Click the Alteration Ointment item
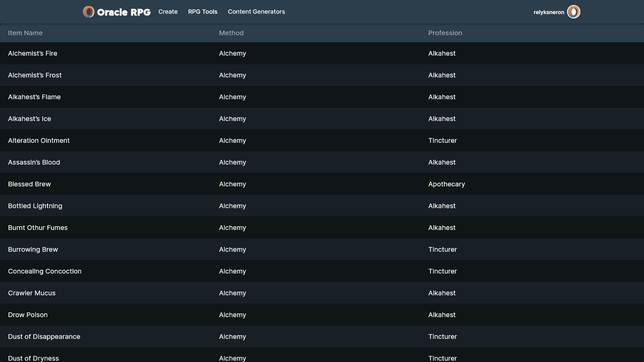The width and height of the screenshot is (644, 362). click(39, 140)
